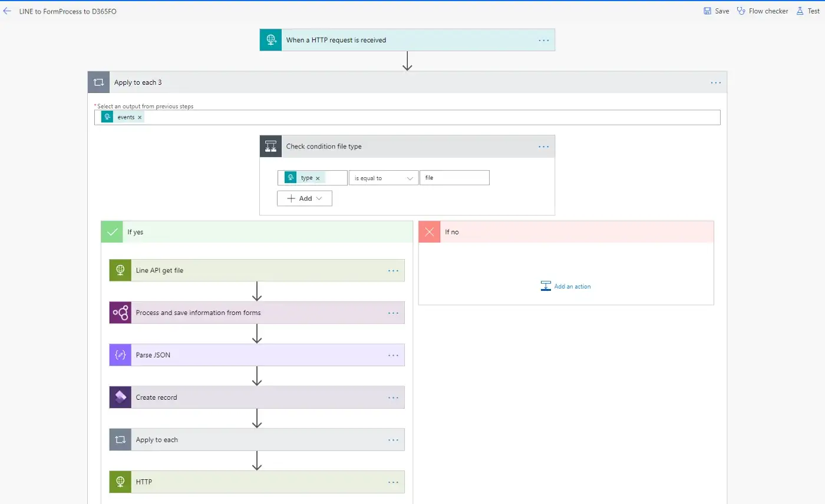This screenshot has height=504, width=825.
Task: Click the HTTP action globe icon
Action: (120, 482)
